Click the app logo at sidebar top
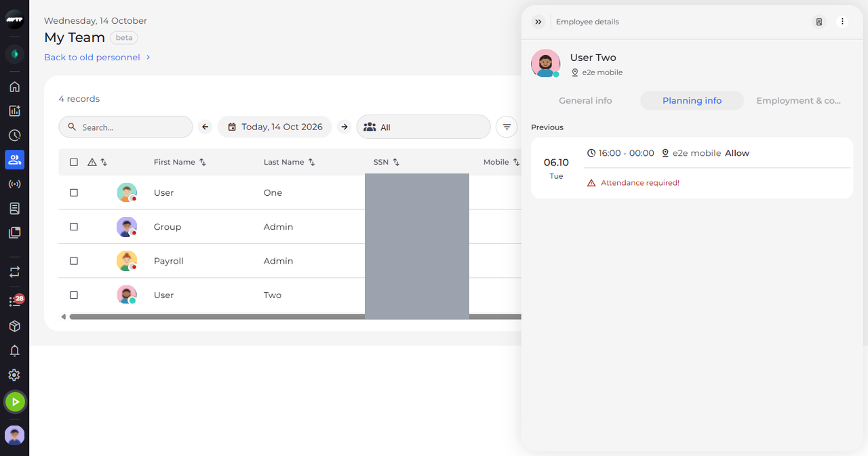The height and width of the screenshot is (456, 868). pos(14,20)
